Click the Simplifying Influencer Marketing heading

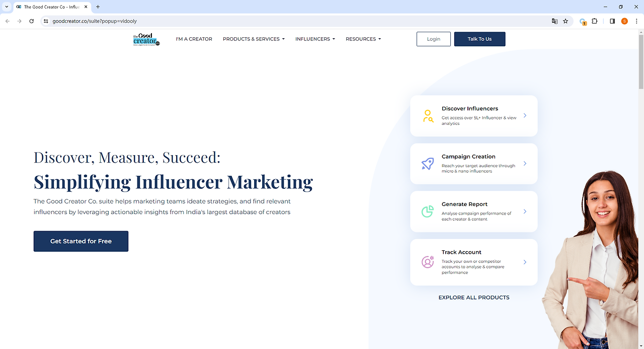coord(173,182)
